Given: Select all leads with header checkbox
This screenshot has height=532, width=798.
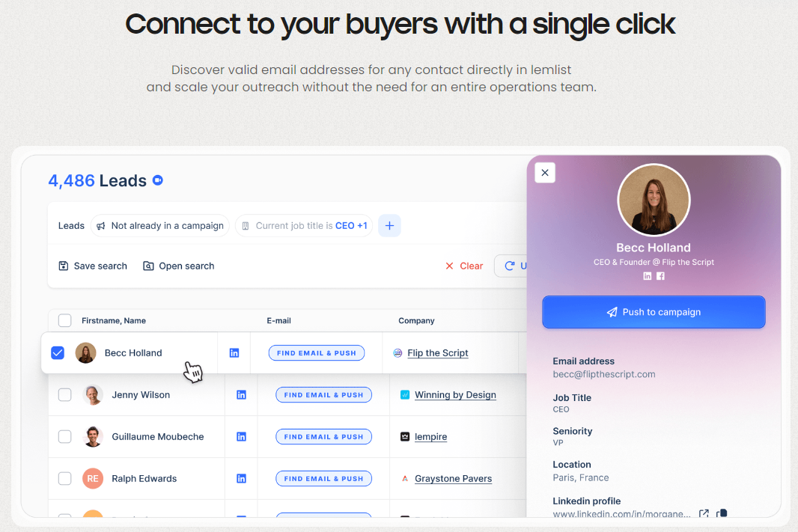Looking at the screenshot, I should [x=64, y=320].
